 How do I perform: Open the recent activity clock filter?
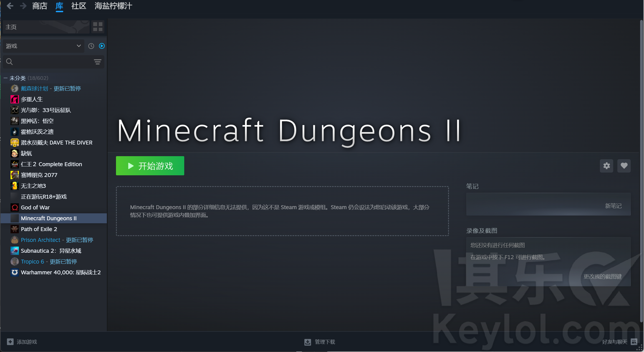(91, 46)
